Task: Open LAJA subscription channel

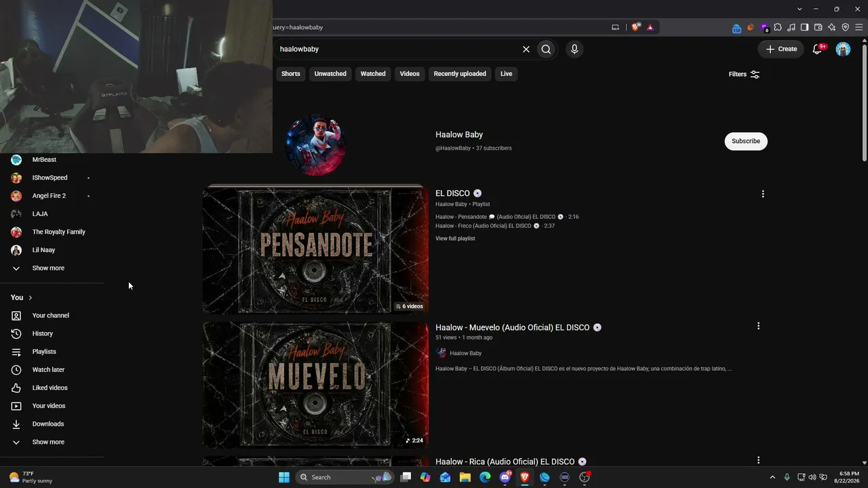Action: (x=40, y=213)
